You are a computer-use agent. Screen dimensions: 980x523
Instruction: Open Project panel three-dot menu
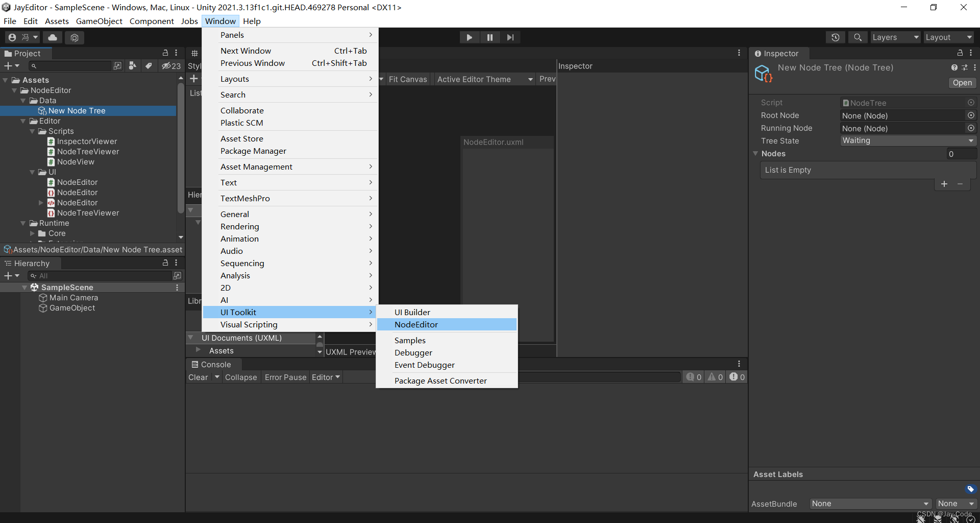tap(176, 53)
